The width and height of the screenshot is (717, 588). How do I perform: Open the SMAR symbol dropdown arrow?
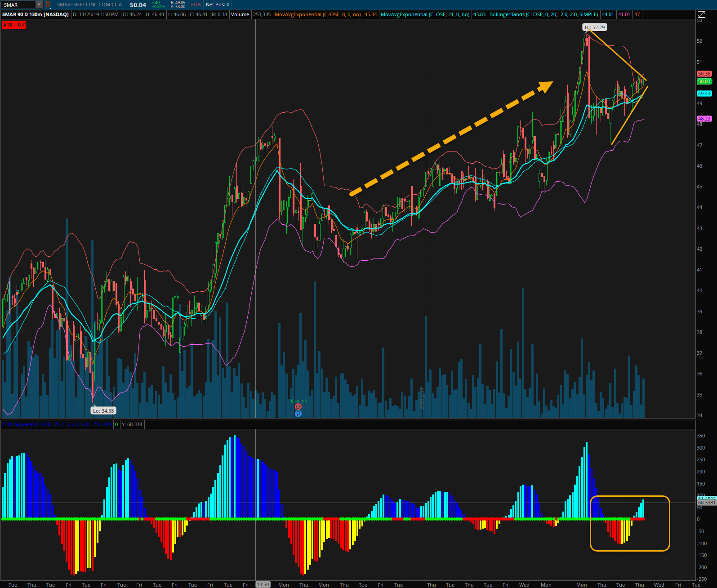[x=39, y=4]
